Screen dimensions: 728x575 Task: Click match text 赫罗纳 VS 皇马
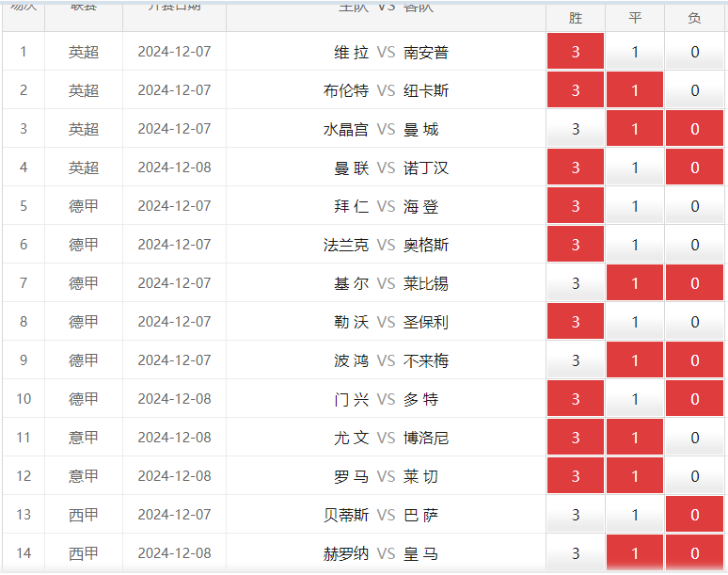tap(381, 552)
